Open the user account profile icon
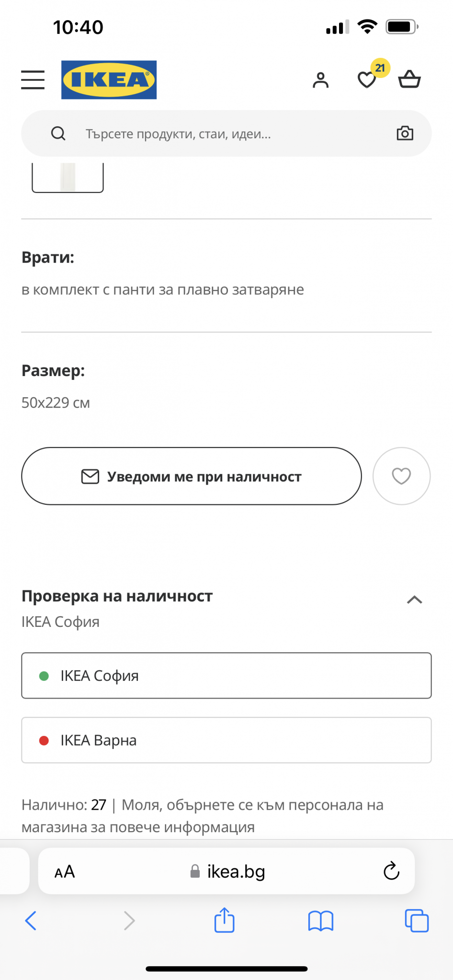 pyautogui.click(x=320, y=80)
